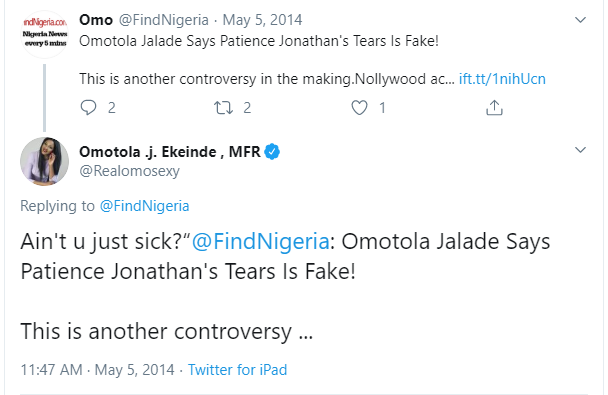The width and height of the screenshot is (608, 395).
Task: Retweet the FindNigeria tweet
Action: (x=224, y=107)
